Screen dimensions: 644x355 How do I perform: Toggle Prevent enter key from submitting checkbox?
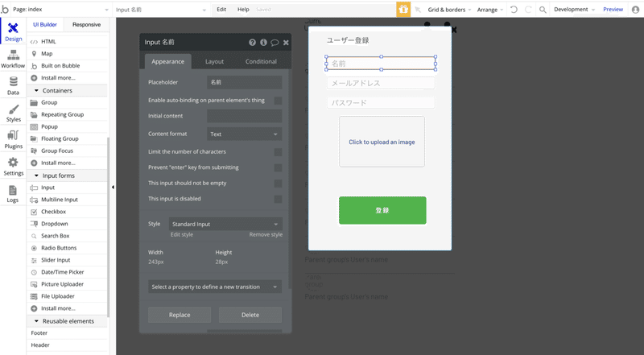pyautogui.click(x=278, y=167)
